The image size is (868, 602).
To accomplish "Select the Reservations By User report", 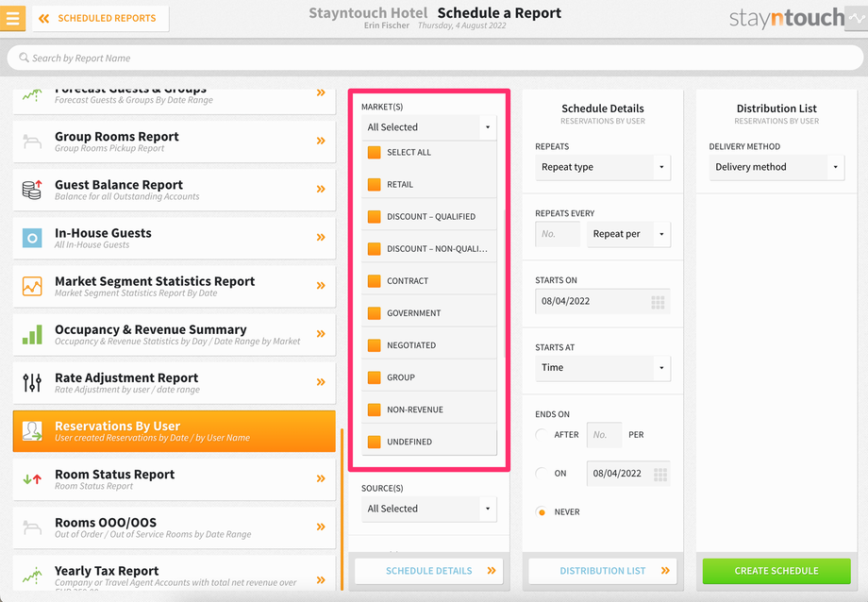I will point(175,431).
